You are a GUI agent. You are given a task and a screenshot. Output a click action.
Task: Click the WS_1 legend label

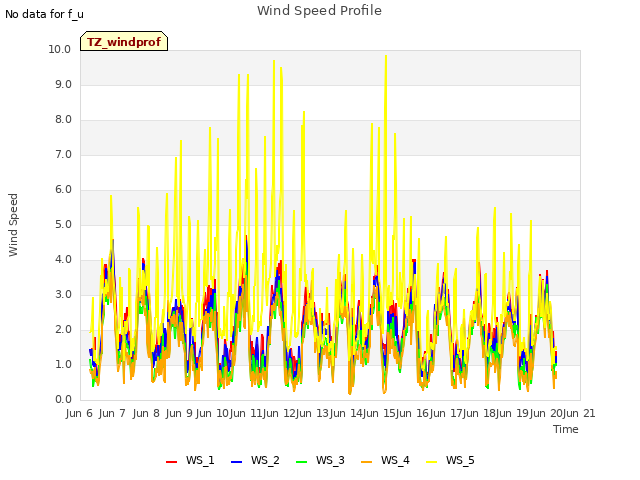[x=200, y=460]
